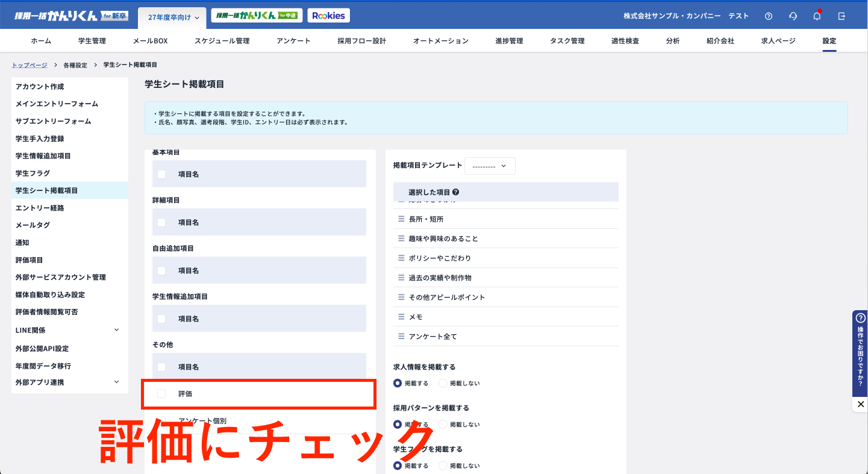Check the 評価 checkbox
The image size is (868, 474).
pyautogui.click(x=161, y=393)
